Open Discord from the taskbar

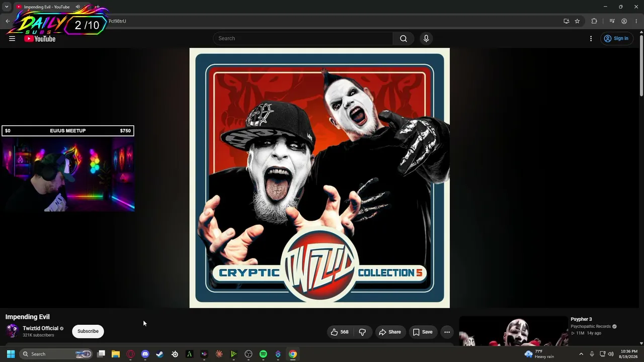[x=145, y=354]
